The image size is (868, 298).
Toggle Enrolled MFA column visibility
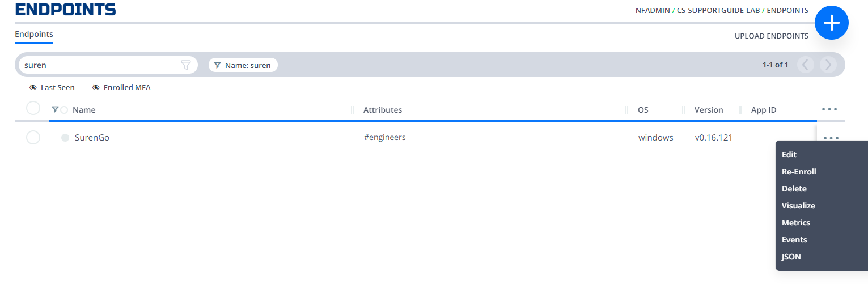click(121, 88)
